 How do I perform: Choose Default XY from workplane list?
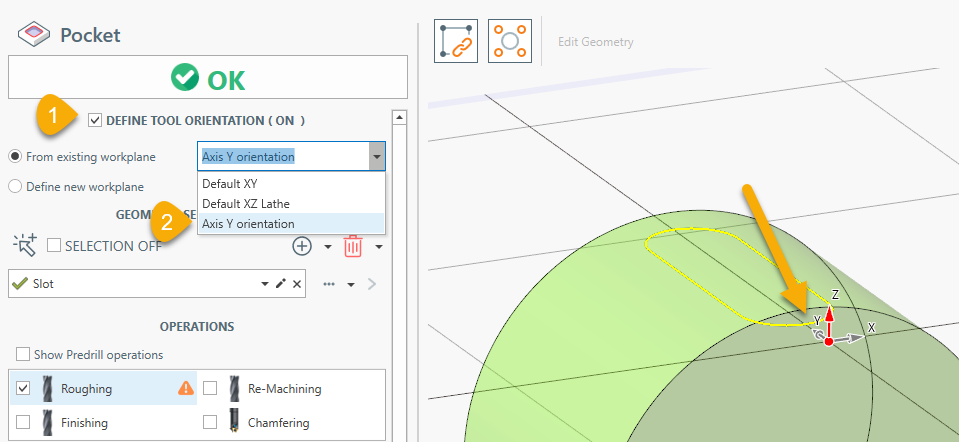230,184
